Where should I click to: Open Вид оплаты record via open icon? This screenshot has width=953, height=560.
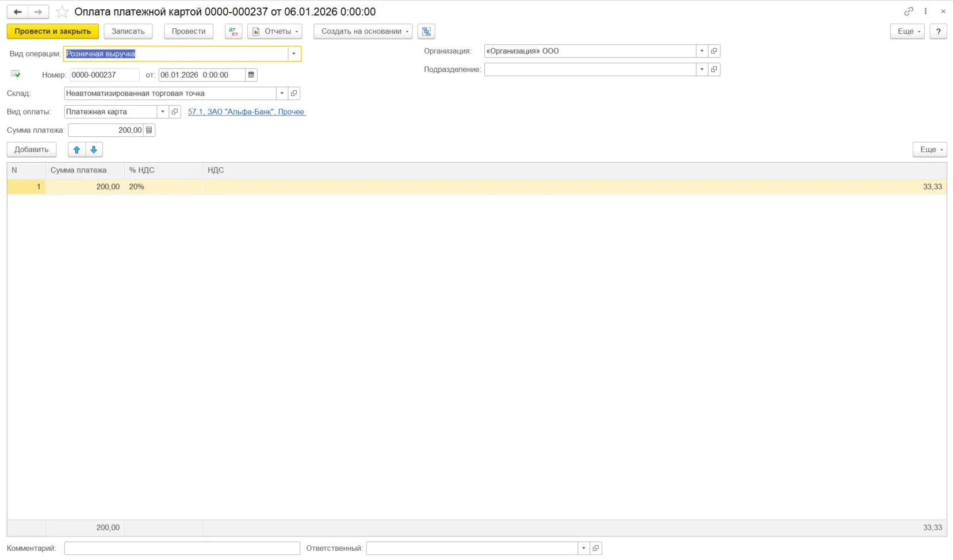tap(175, 112)
